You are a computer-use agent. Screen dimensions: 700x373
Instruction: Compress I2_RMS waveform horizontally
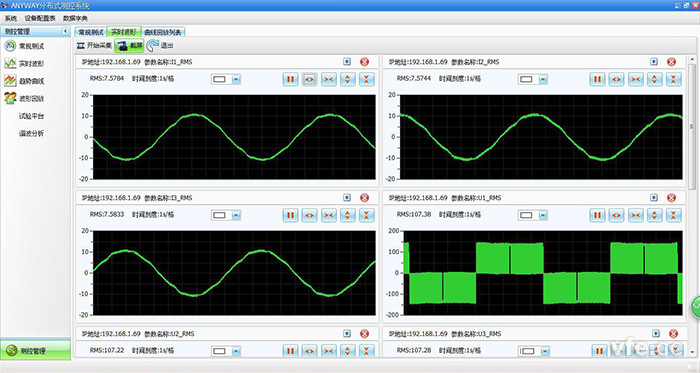(x=636, y=79)
